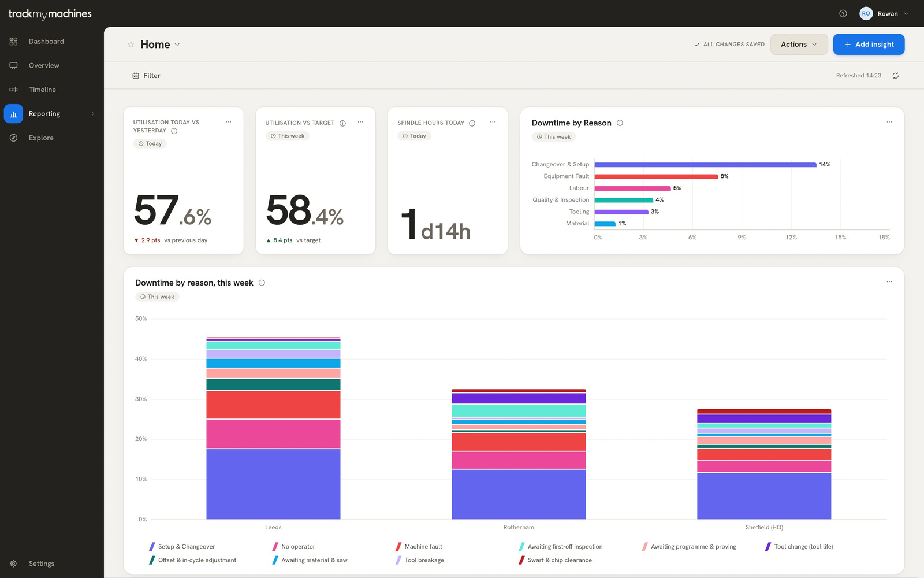Click the Dashboard grid icon
The height and width of the screenshot is (578, 924).
[x=13, y=42]
